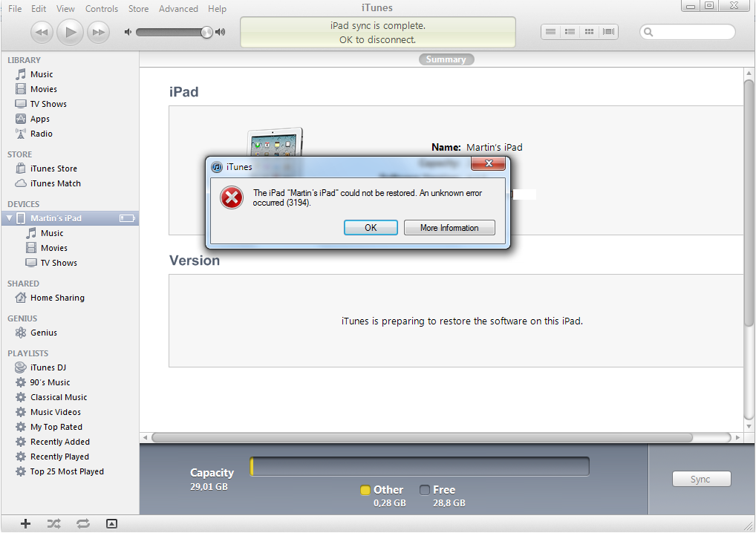Toggle repeat
The width and height of the screenshot is (756, 533).
pyautogui.click(x=83, y=524)
